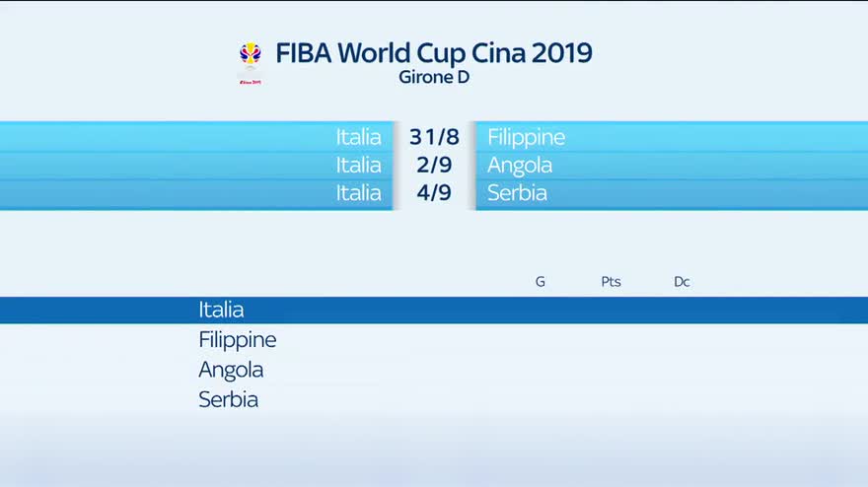Click the G column header
The image size is (868, 487).
(541, 282)
